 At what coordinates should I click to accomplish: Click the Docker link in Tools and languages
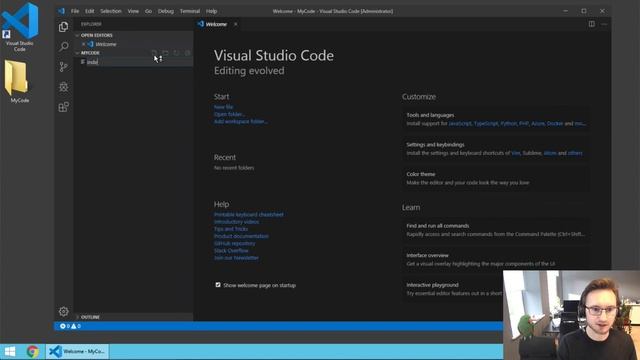555,123
